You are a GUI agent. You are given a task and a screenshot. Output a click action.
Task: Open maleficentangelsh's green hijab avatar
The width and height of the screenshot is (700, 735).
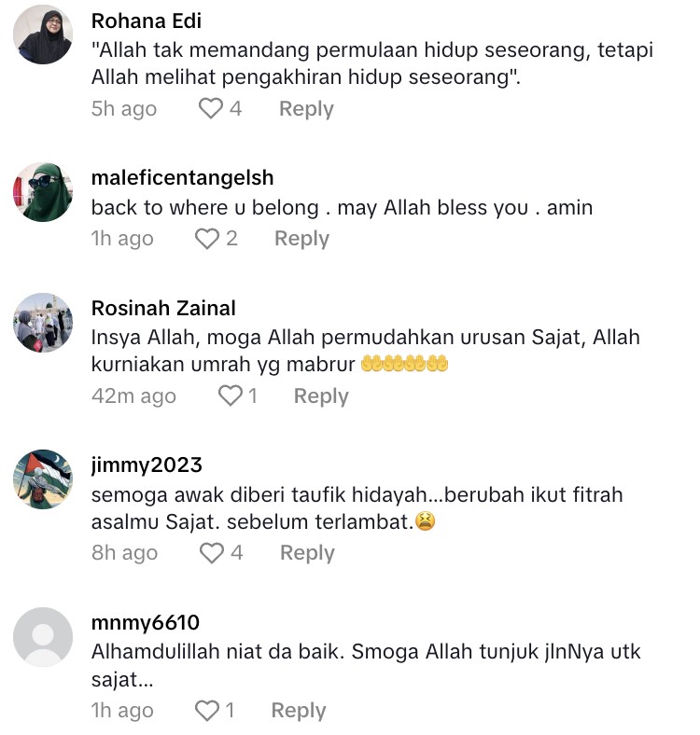(x=43, y=192)
